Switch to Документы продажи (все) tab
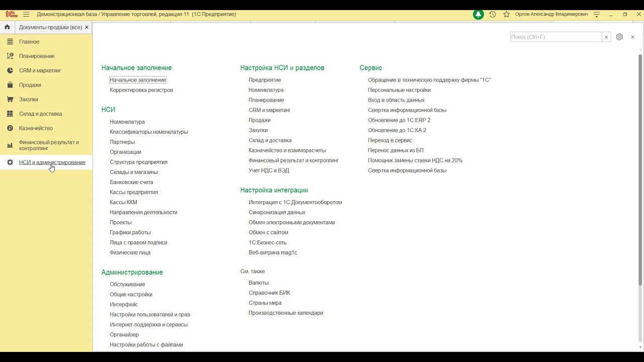The width and height of the screenshot is (644, 362). point(50,27)
